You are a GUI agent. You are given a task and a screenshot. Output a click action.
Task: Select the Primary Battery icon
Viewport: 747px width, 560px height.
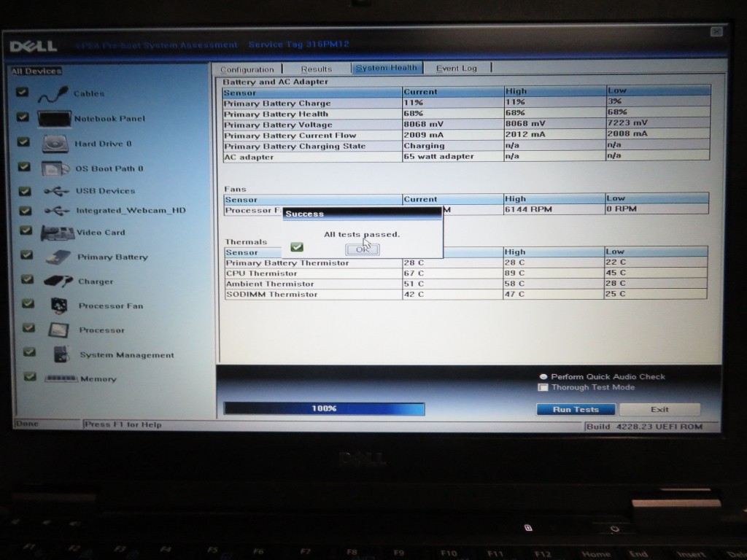[x=58, y=257]
